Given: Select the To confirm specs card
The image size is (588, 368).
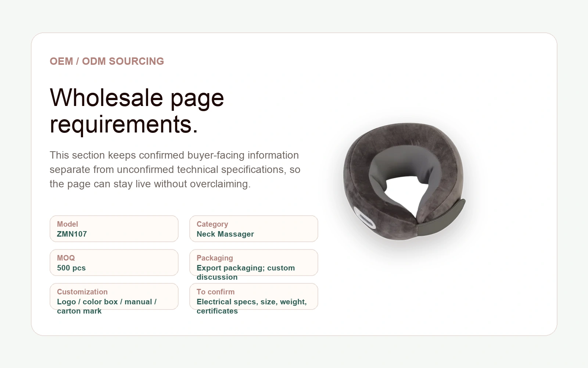Looking at the screenshot, I should pyautogui.click(x=254, y=296).
